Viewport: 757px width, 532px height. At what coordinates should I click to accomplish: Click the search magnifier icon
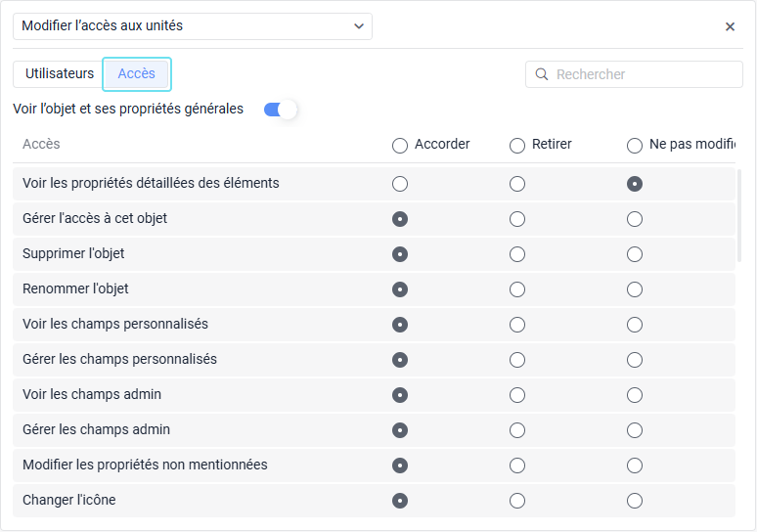pyautogui.click(x=542, y=74)
